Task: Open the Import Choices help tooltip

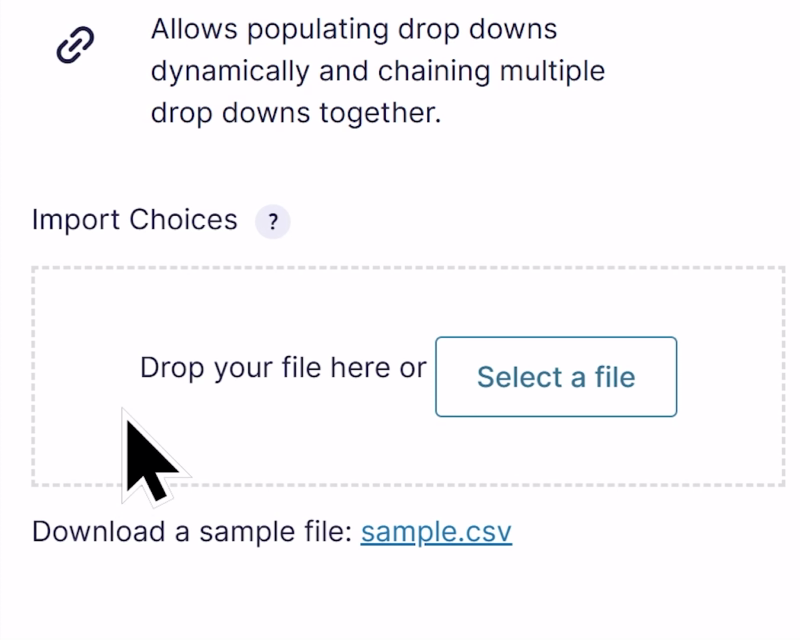Action: coord(272,222)
